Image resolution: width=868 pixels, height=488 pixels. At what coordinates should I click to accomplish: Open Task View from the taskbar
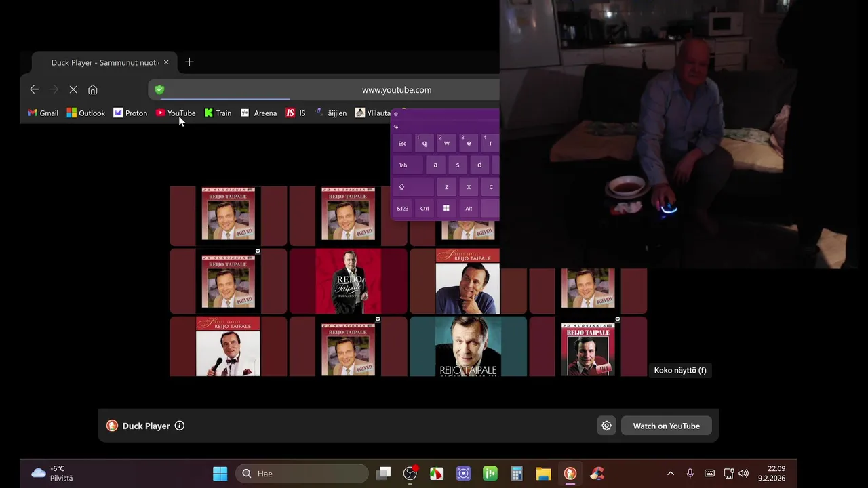pos(384,474)
